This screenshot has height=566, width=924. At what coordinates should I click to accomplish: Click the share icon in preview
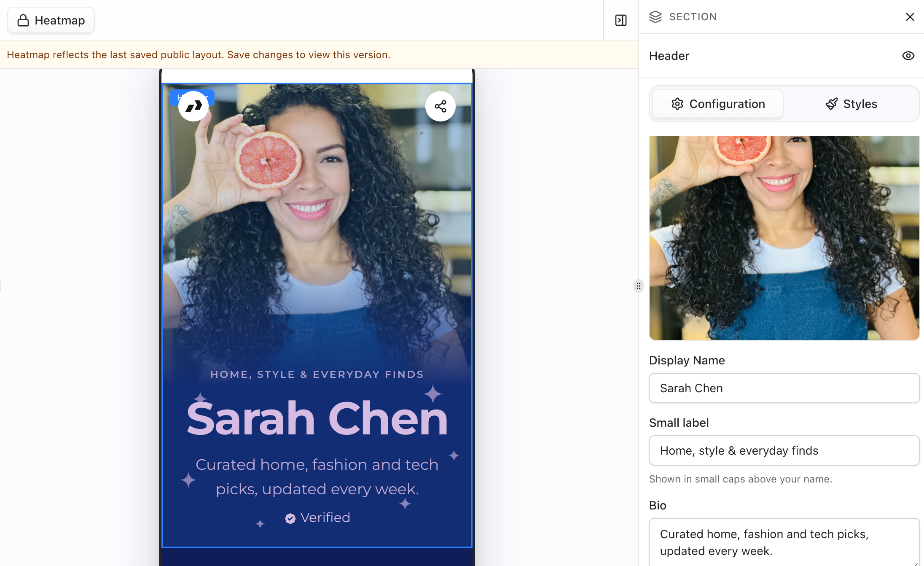[x=441, y=106]
